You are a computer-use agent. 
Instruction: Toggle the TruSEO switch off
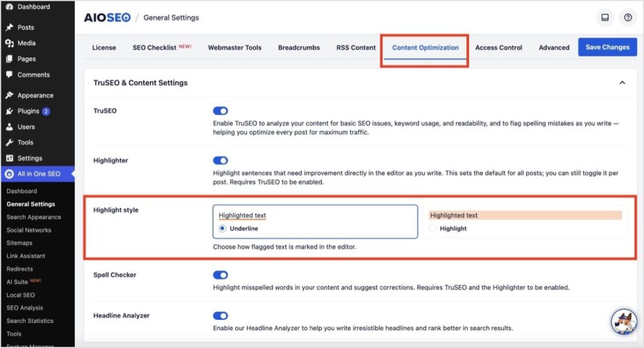[x=221, y=111]
